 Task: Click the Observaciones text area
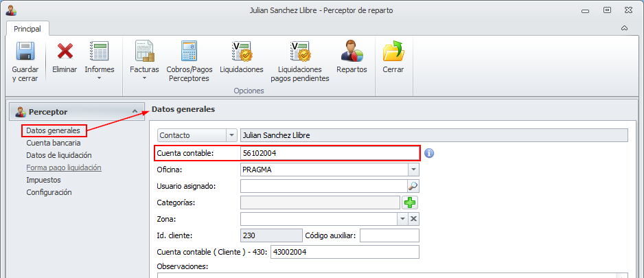392,275
